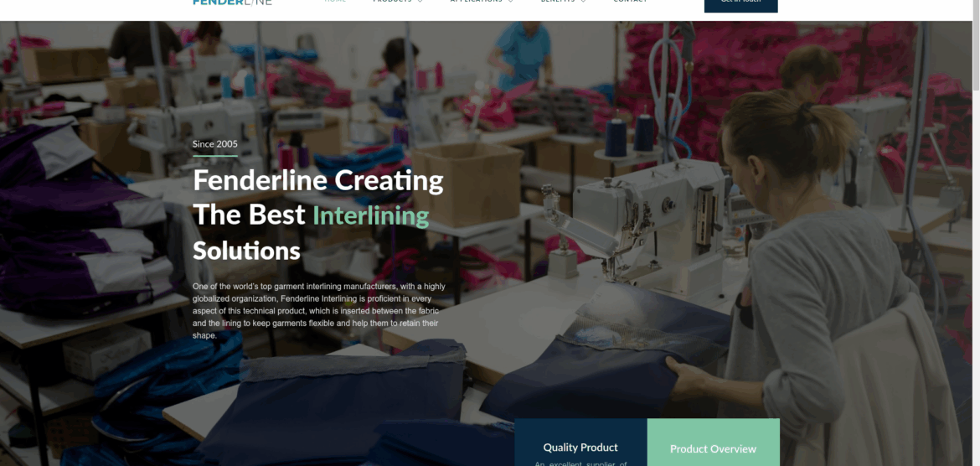Select the Quality Product card
The height and width of the screenshot is (466, 980).
click(x=580, y=443)
